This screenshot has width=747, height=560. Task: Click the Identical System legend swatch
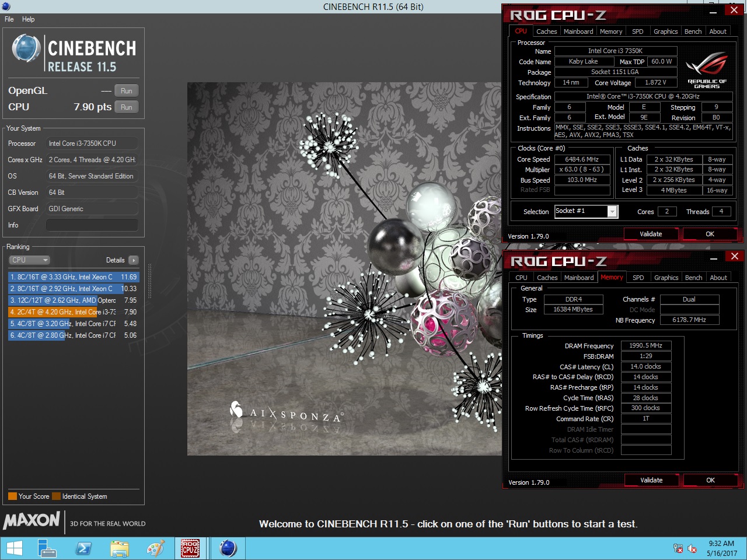[56, 496]
